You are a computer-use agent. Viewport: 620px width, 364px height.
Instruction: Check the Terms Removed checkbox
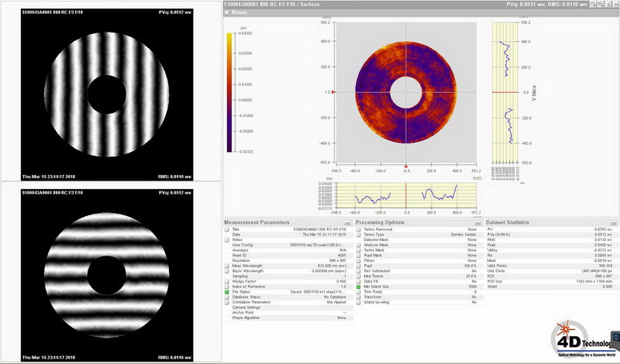[x=358, y=230]
